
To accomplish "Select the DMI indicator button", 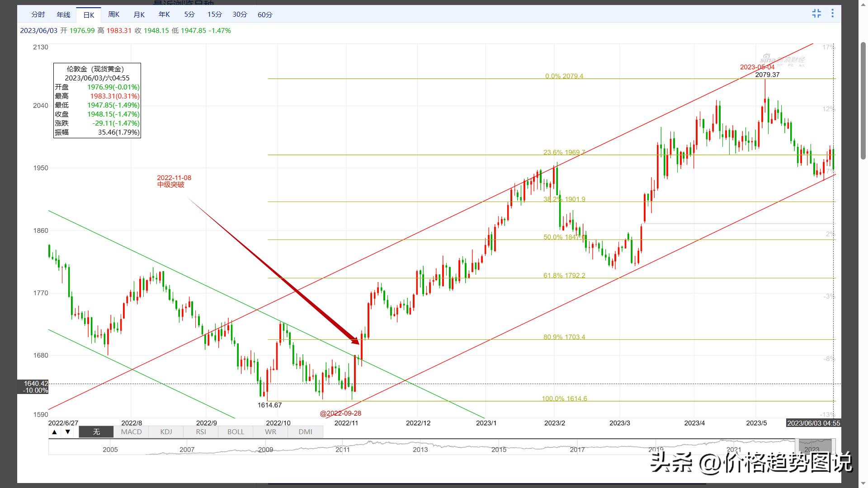I will [305, 432].
